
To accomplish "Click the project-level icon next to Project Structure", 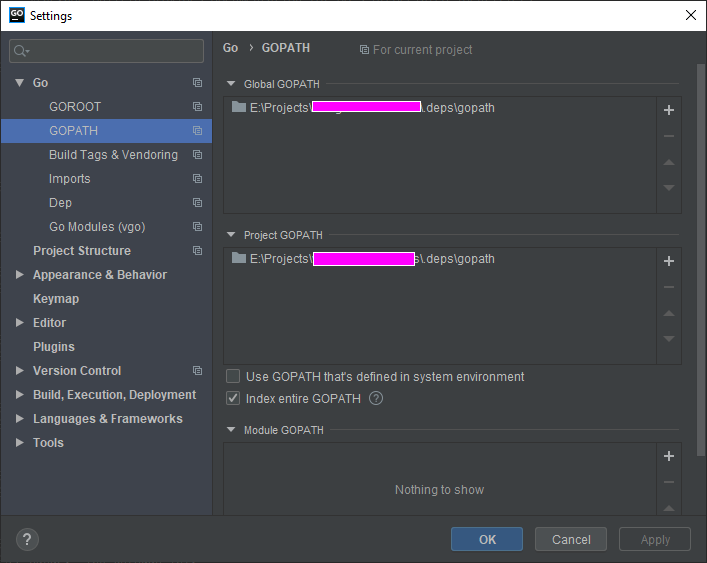I will point(197,251).
